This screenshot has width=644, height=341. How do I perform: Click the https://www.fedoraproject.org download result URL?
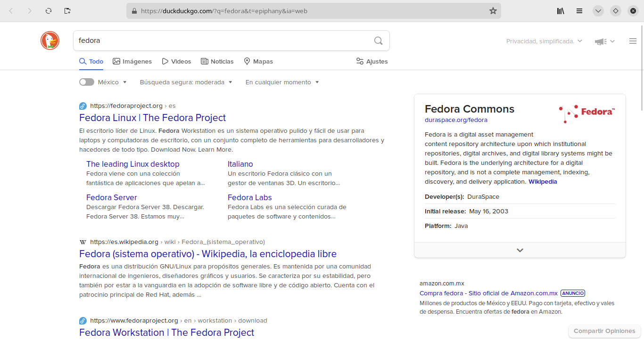179,321
